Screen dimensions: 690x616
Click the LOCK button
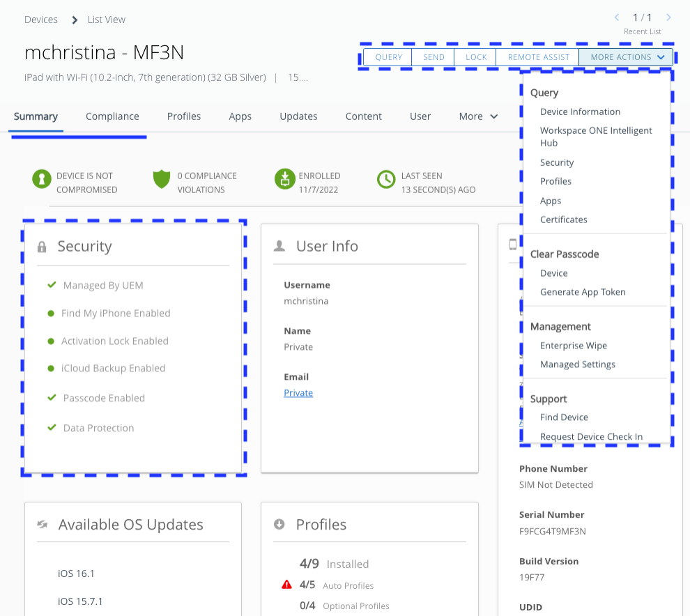pos(475,56)
